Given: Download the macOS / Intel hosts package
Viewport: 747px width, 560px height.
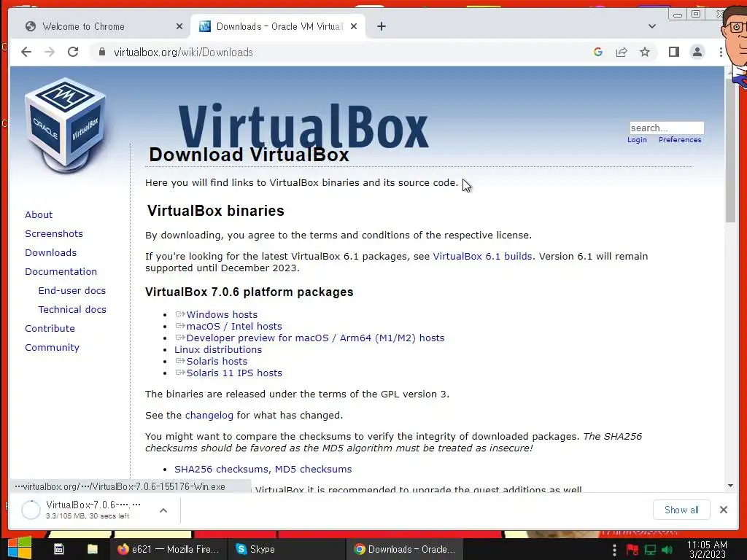Looking at the screenshot, I should click(x=234, y=326).
